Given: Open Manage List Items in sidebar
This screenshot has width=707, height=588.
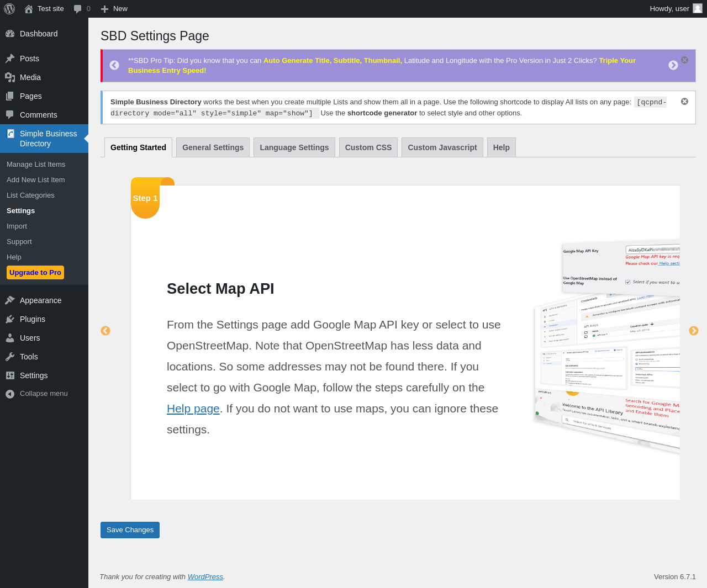Looking at the screenshot, I should pos(36,165).
